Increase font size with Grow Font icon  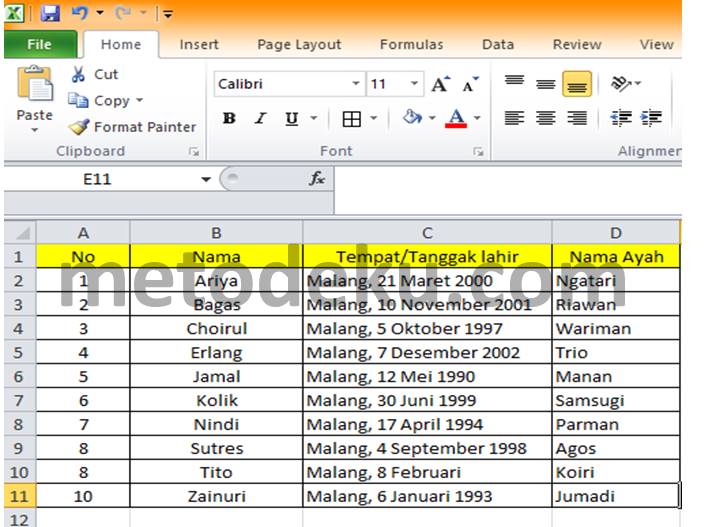[x=441, y=84]
